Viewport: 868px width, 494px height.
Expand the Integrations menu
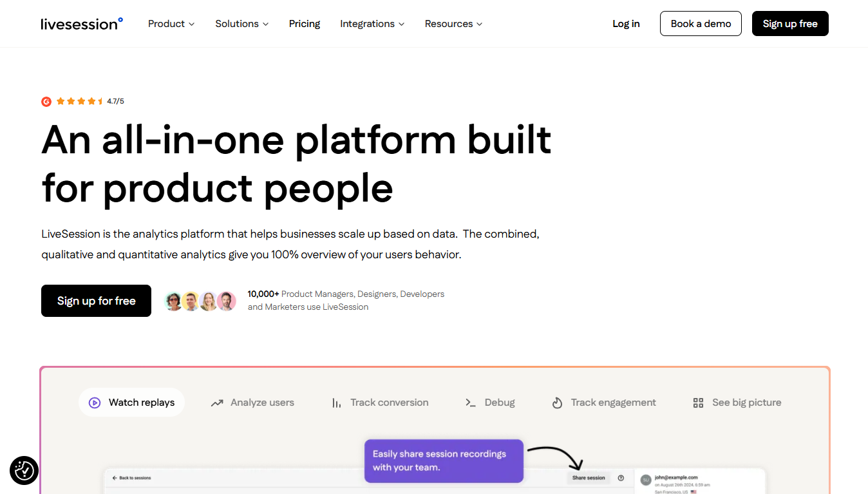point(372,24)
